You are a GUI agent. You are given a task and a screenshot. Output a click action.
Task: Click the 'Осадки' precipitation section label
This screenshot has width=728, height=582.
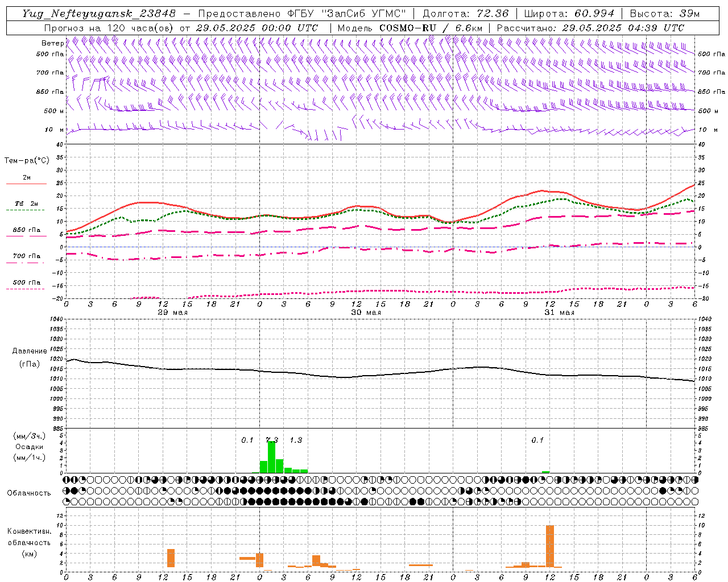pos(29,447)
